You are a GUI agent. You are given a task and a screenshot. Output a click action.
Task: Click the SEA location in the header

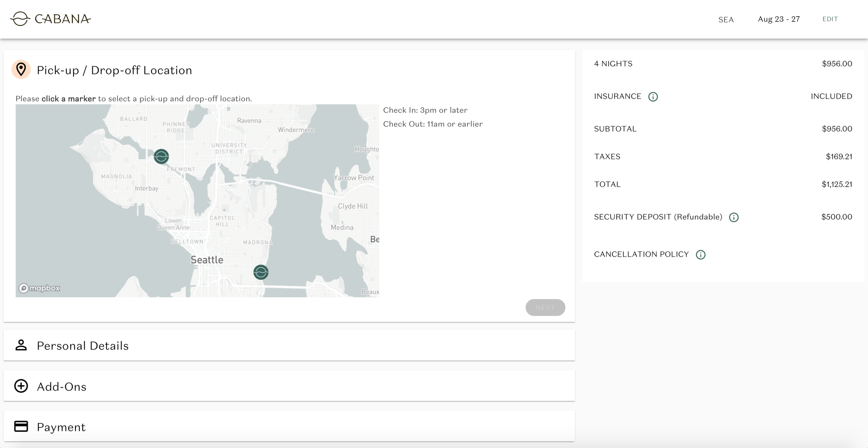pyautogui.click(x=726, y=20)
